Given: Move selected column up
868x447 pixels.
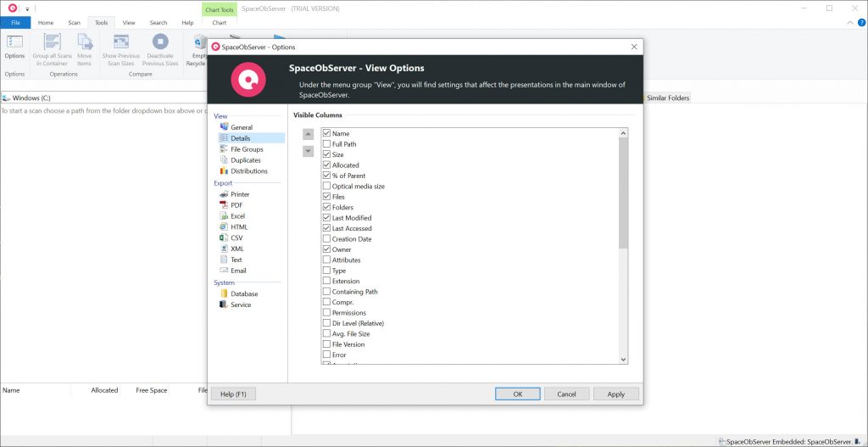Looking at the screenshot, I should point(309,134).
